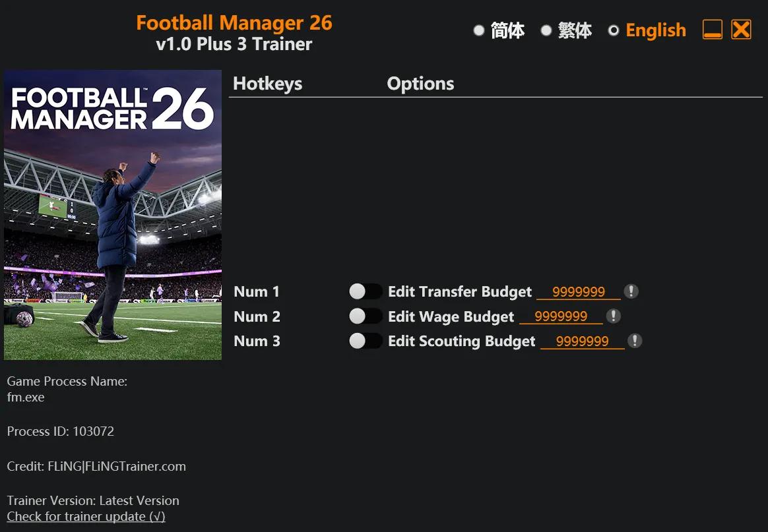The image size is (768, 532).
Task: Choose the English language radio button
Action: (x=614, y=30)
